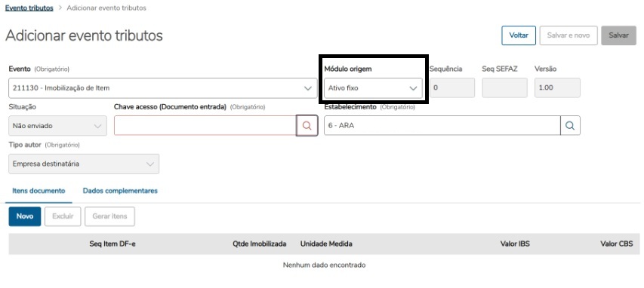The height and width of the screenshot is (288, 644).
Task: Open the Situação dropdown showing Não enviado
Action: (x=57, y=126)
